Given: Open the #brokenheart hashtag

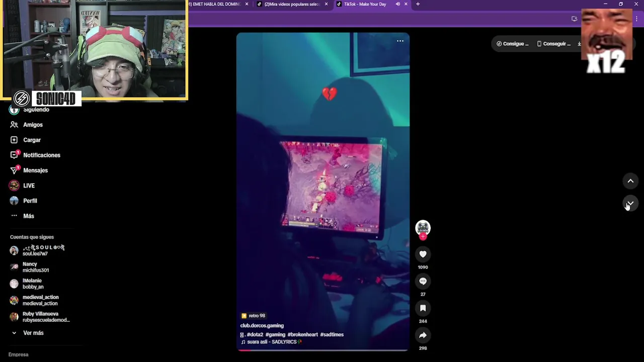Looking at the screenshot, I should (303, 334).
